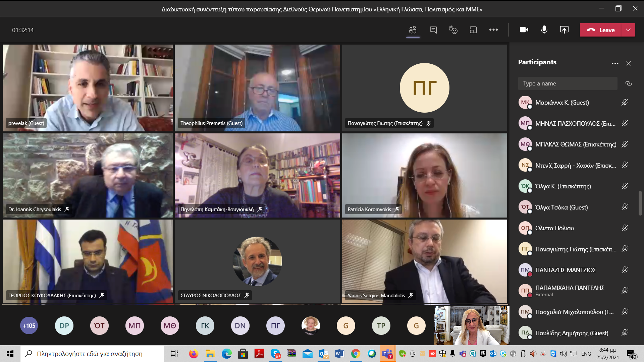Viewport: 644px width, 362px height.
Task: Open Google Chrome from the taskbar
Action: point(356,354)
